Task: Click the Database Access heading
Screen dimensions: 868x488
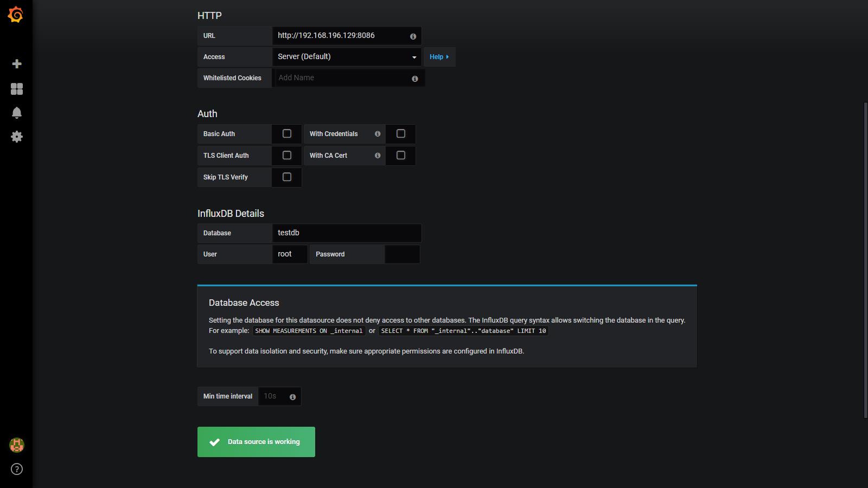Action: (x=244, y=303)
